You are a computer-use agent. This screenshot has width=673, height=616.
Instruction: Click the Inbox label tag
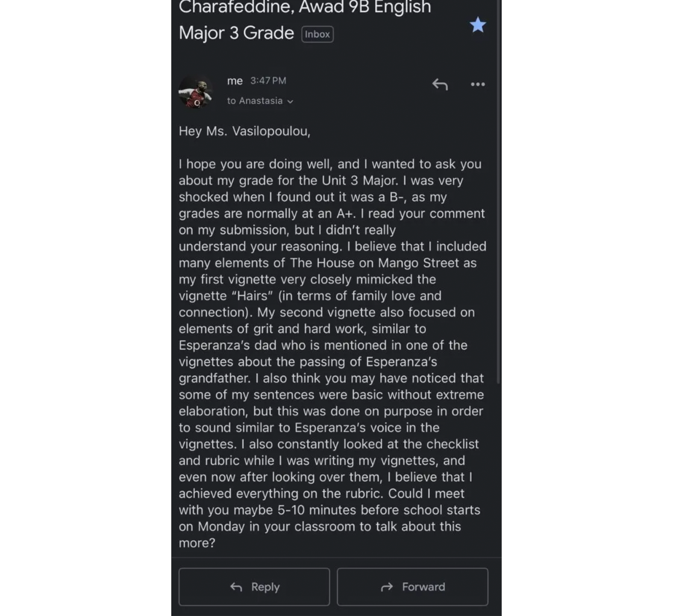(x=317, y=34)
